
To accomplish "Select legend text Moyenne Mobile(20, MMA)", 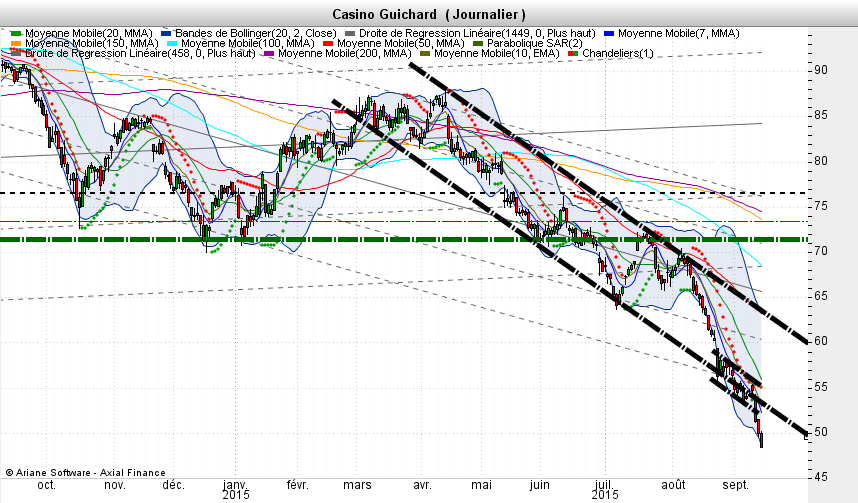I will (89, 33).
